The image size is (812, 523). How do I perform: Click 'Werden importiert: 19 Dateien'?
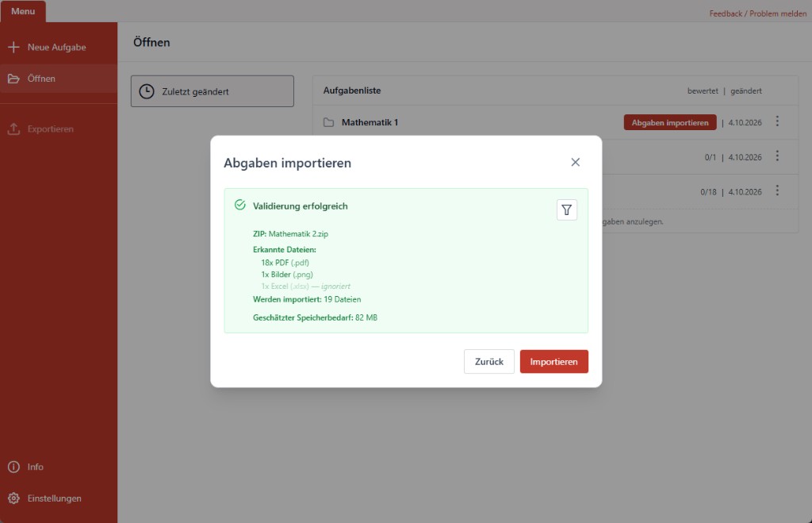(307, 299)
